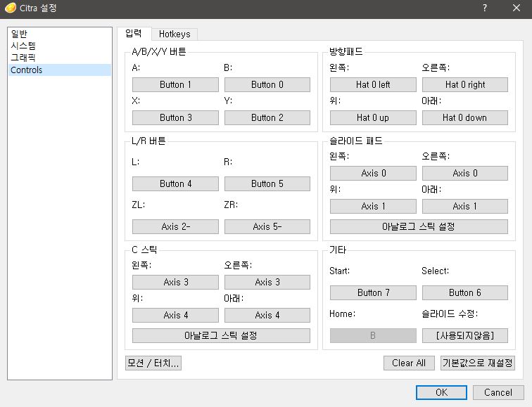Rebind Select mapped to Button 6
Image resolution: width=532 pixels, height=407 pixels.
click(465, 293)
